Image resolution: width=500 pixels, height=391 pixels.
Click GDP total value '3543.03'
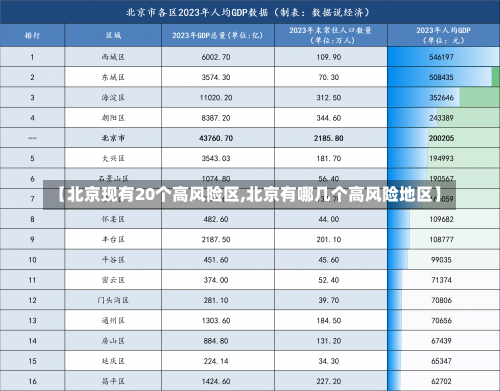click(216, 158)
